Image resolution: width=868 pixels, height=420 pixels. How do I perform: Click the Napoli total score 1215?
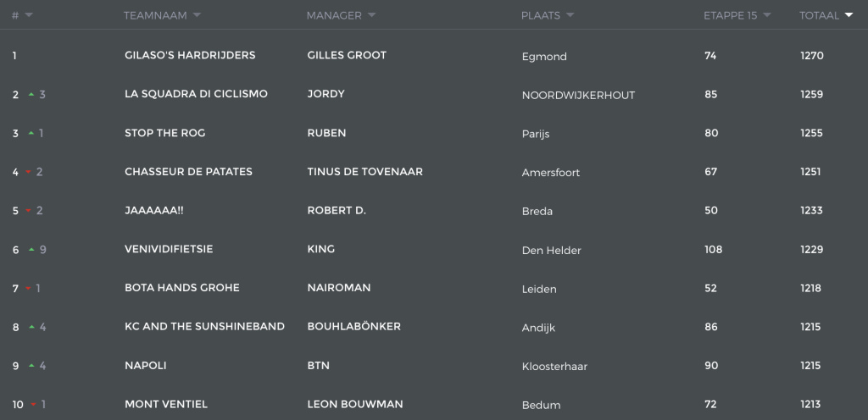810,366
